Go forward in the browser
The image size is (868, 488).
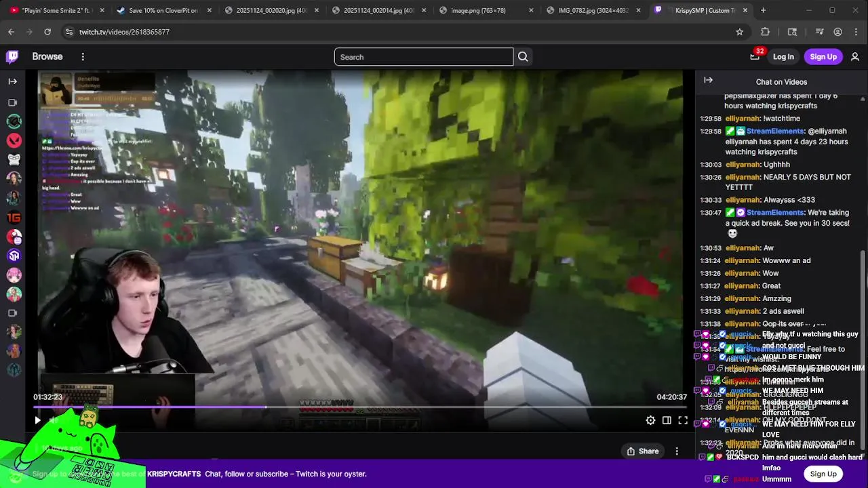(x=29, y=32)
